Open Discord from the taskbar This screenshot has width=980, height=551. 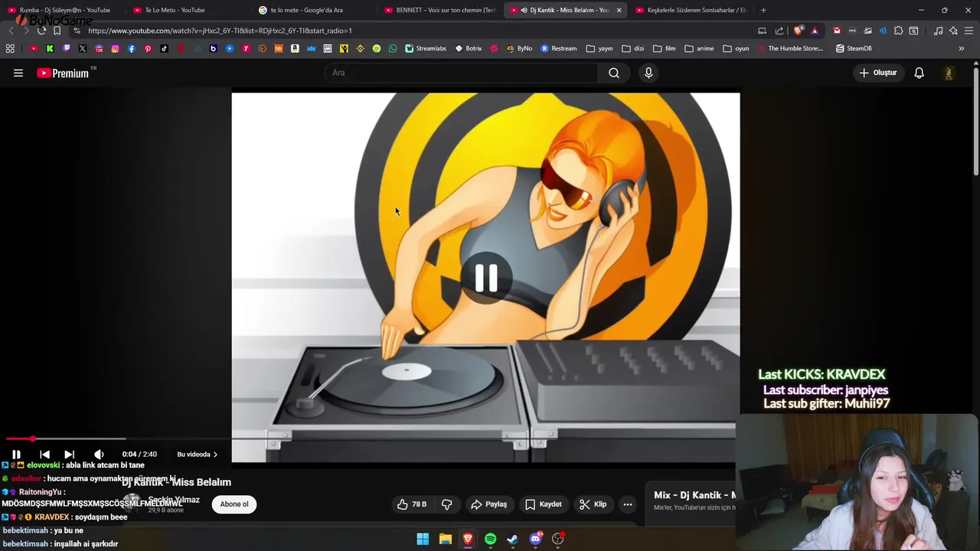535,539
